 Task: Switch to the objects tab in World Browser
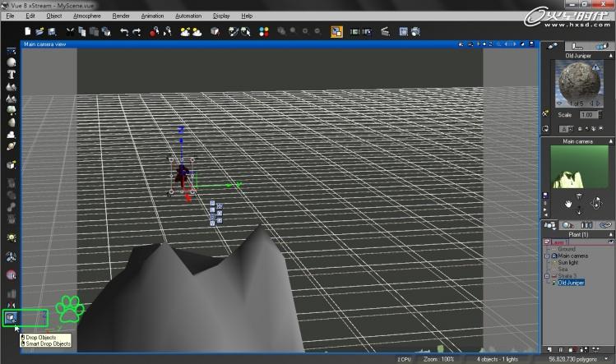pyautogui.click(x=549, y=225)
